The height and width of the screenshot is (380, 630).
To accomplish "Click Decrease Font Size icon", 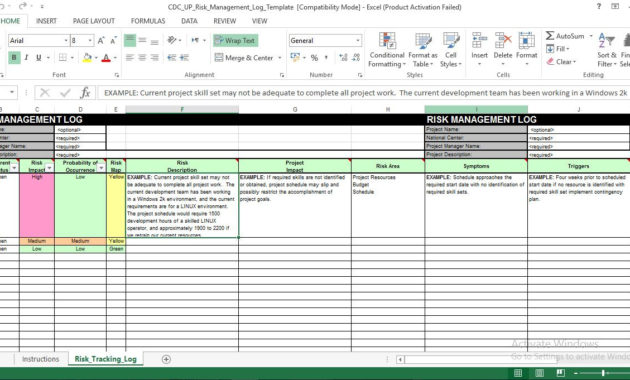I will (x=114, y=41).
